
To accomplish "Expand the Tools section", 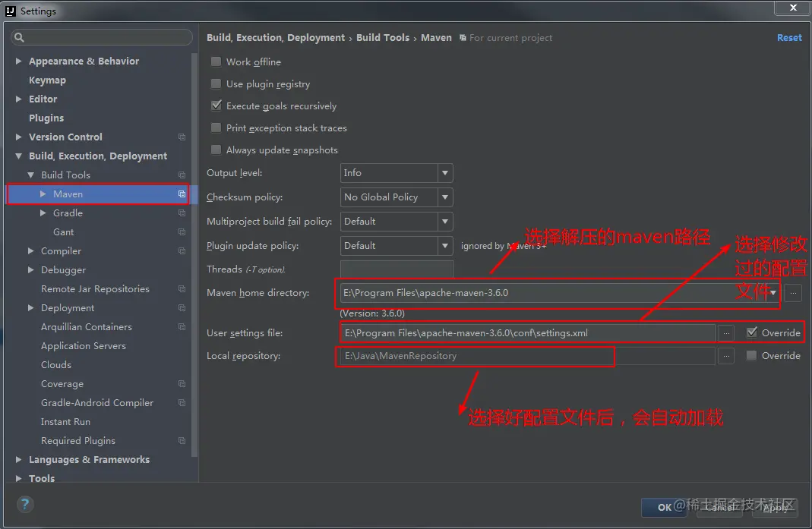I will [19, 479].
